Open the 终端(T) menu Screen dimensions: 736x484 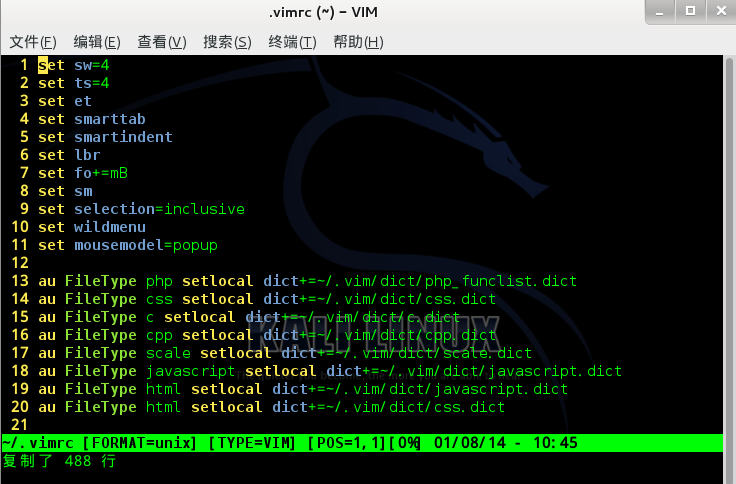[292, 42]
